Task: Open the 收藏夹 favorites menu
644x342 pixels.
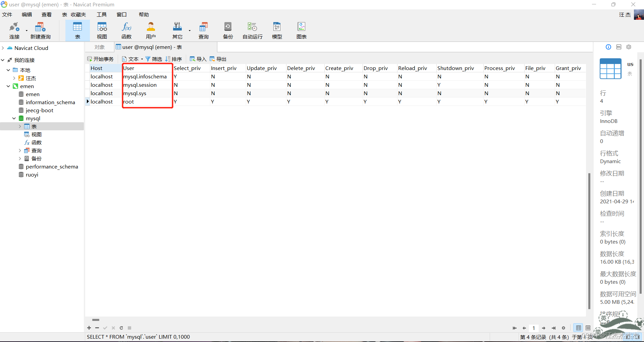Action: 78,15
